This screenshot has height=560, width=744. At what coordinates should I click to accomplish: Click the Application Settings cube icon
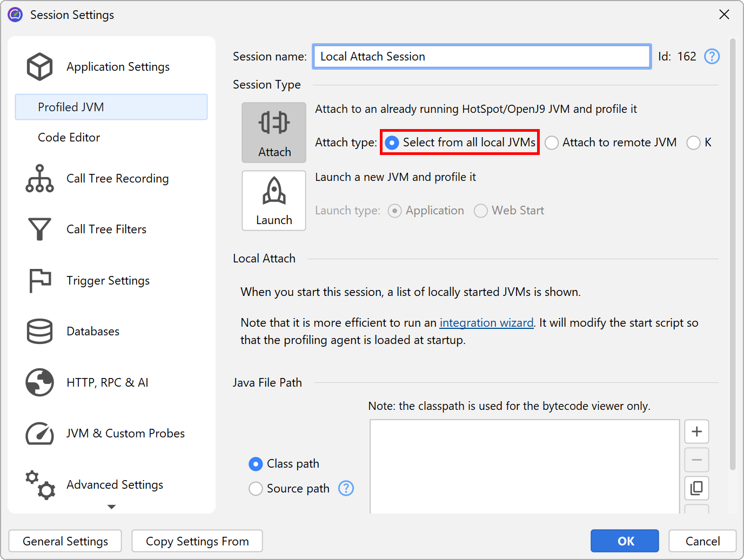39,66
